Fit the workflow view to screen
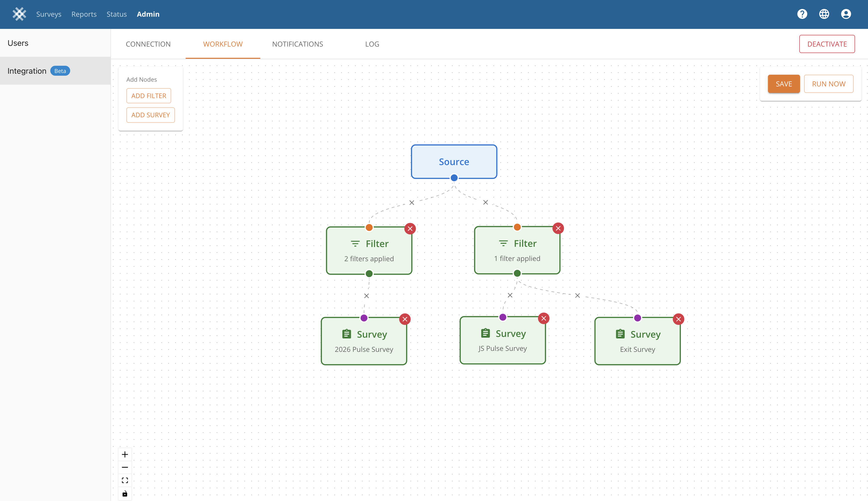 tap(125, 480)
